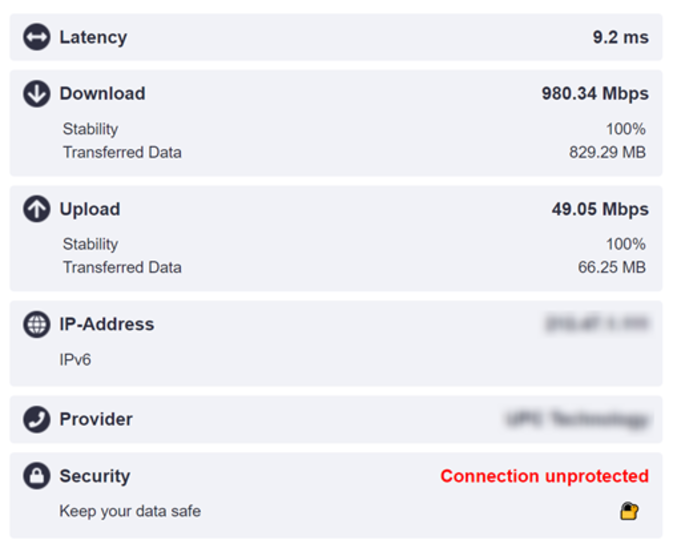This screenshot has width=673, height=552.
Task: Click the 66.25 MB transferred data value
Action: [612, 267]
